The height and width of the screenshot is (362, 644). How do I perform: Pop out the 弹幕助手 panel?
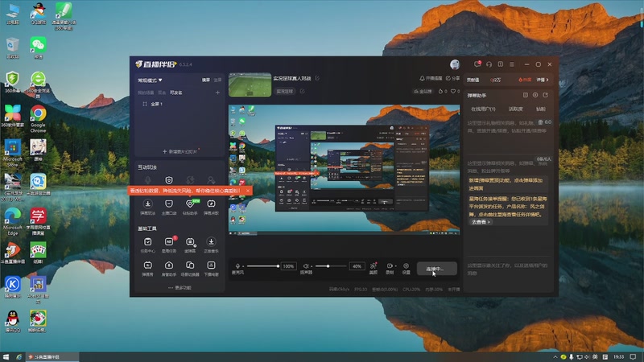pos(546,95)
